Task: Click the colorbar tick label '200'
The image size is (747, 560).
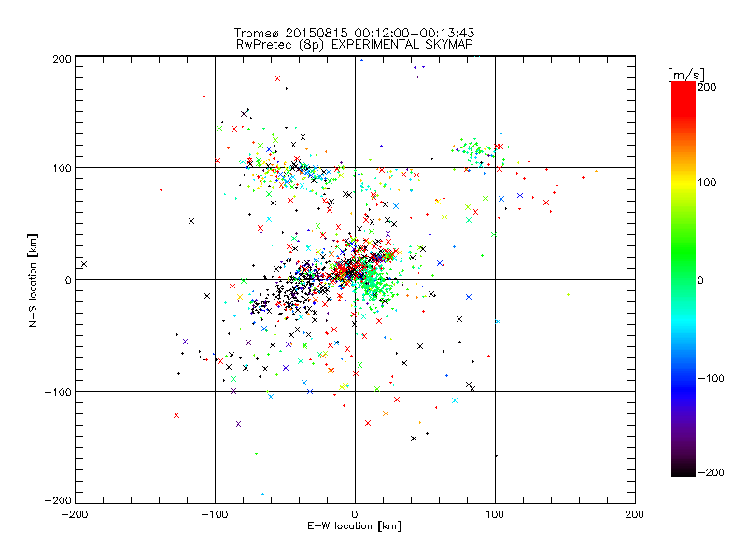Action: point(707,87)
